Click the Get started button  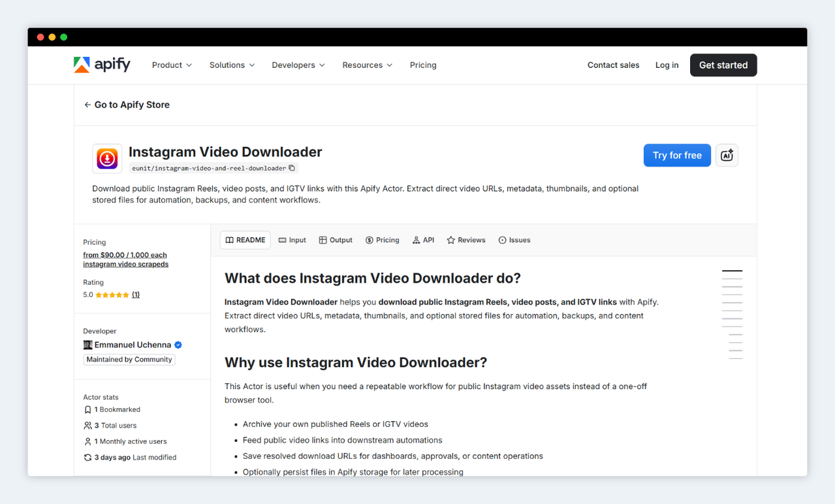click(x=723, y=65)
